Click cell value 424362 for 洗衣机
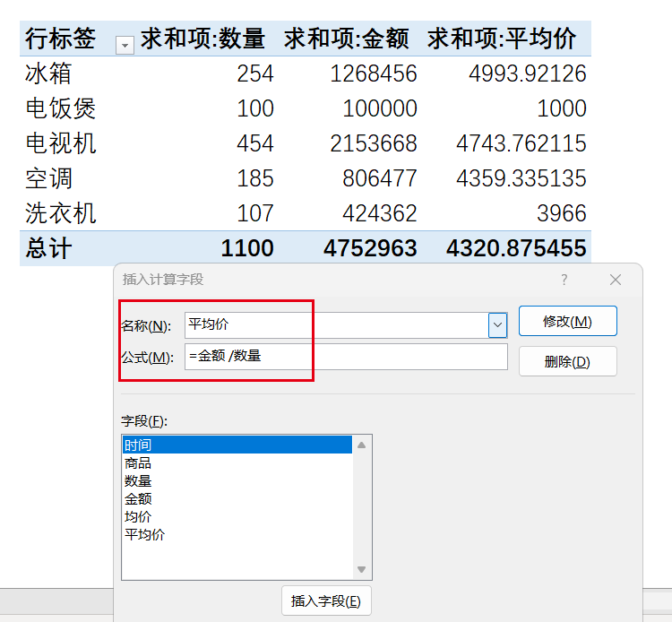Screen dimensions: 672x622 [380, 214]
